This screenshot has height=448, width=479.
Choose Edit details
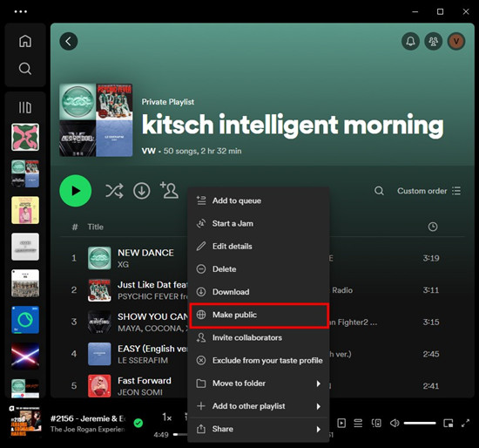(x=259, y=246)
